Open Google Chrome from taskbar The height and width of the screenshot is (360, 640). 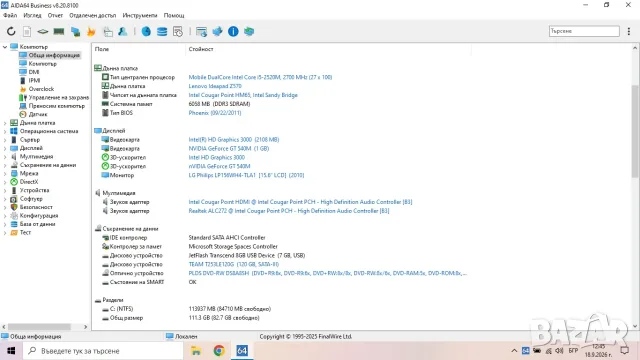click(219, 351)
